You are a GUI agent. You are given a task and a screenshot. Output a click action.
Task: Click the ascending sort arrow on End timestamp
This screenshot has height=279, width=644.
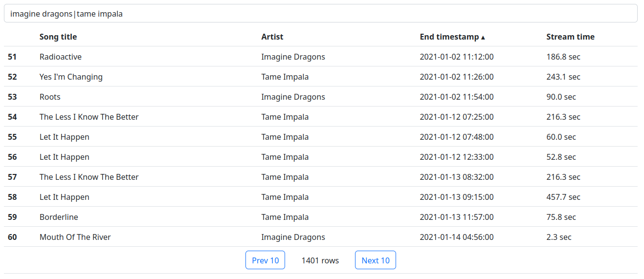pyautogui.click(x=483, y=37)
